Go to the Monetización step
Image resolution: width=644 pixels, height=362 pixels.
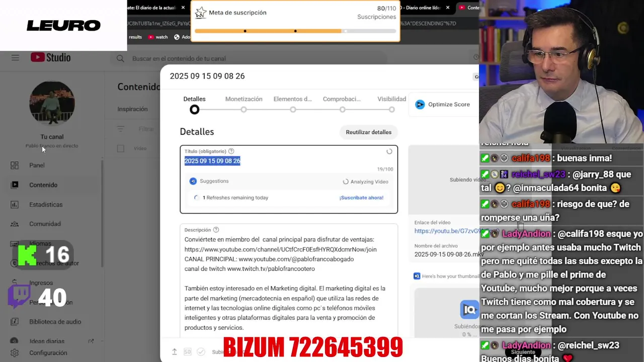coord(244,105)
